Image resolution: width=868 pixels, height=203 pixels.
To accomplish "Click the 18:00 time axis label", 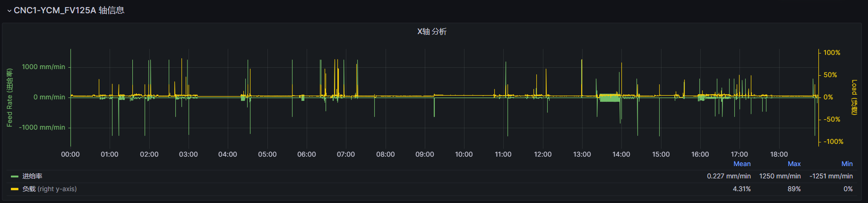I will click(x=779, y=154).
